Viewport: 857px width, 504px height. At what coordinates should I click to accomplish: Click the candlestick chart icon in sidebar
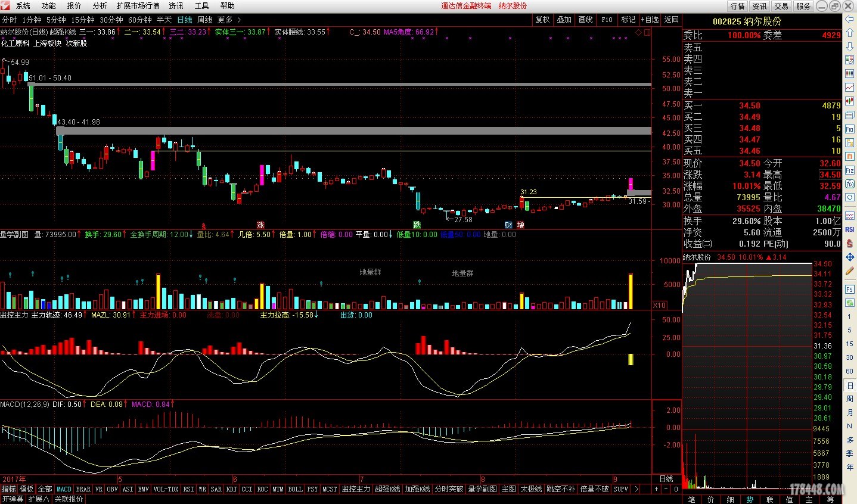[x=850, y=101]
